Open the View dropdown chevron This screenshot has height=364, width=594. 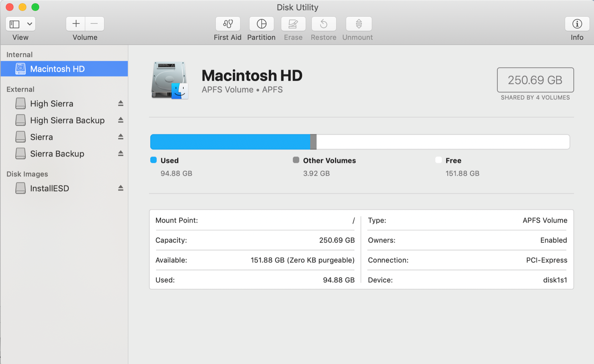[x=30, y=24]
